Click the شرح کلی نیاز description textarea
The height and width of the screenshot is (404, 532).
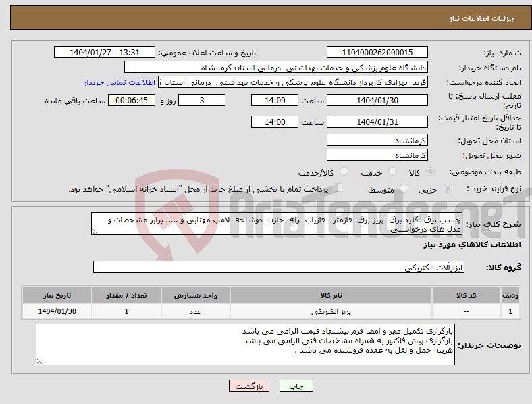(x=277, y=224)
